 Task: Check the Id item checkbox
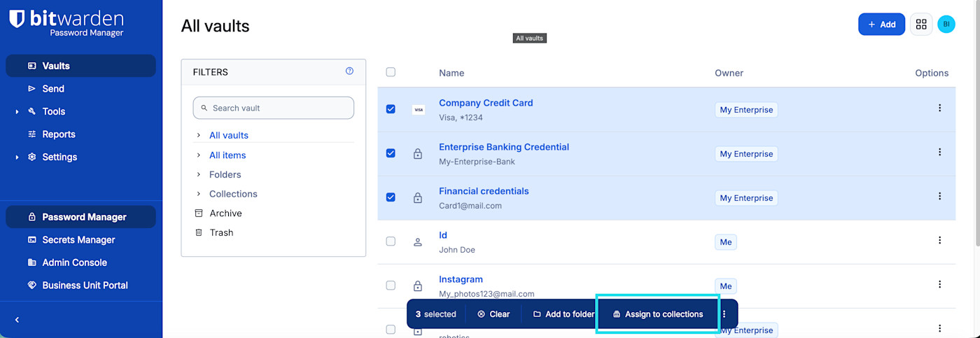391,241
